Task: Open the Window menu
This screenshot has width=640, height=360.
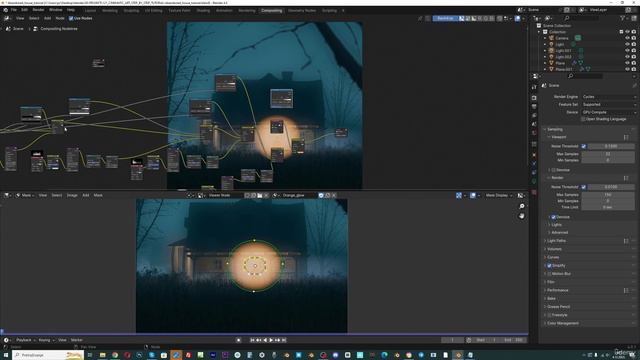Action: click(56, 10)
